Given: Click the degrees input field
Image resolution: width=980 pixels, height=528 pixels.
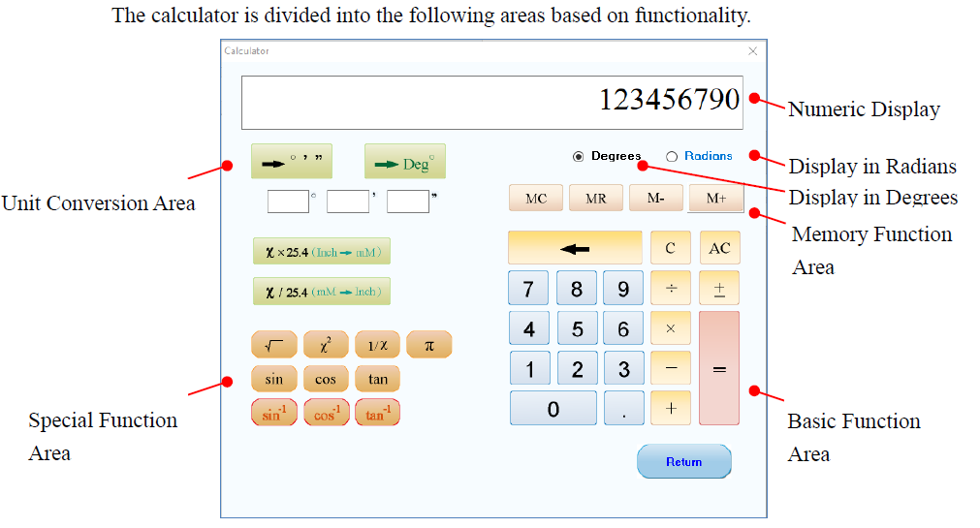Looking at the screenshot, I should click(288, 202).
